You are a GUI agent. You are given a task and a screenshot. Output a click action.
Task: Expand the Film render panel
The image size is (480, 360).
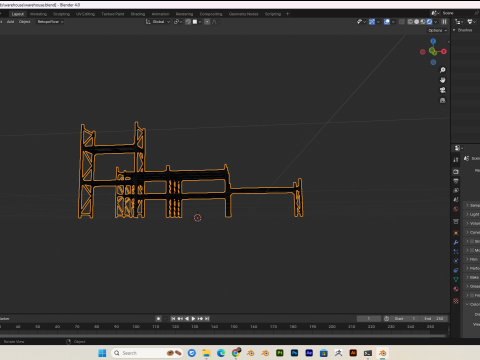tap(472, 259)
